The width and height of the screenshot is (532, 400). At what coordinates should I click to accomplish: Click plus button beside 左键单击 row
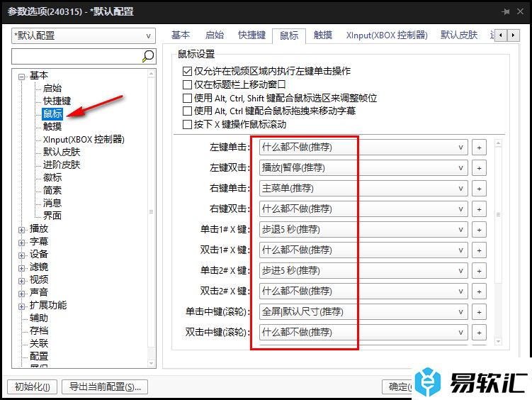tap(480, 148)
